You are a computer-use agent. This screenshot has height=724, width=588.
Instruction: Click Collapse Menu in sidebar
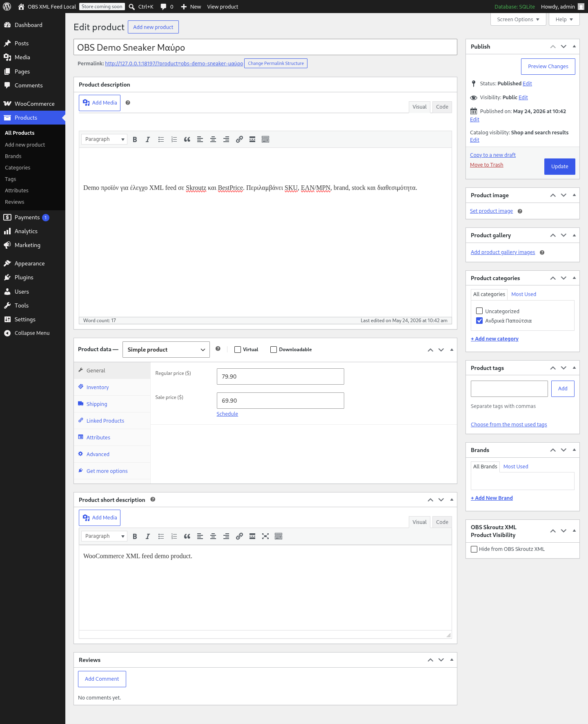33,333
